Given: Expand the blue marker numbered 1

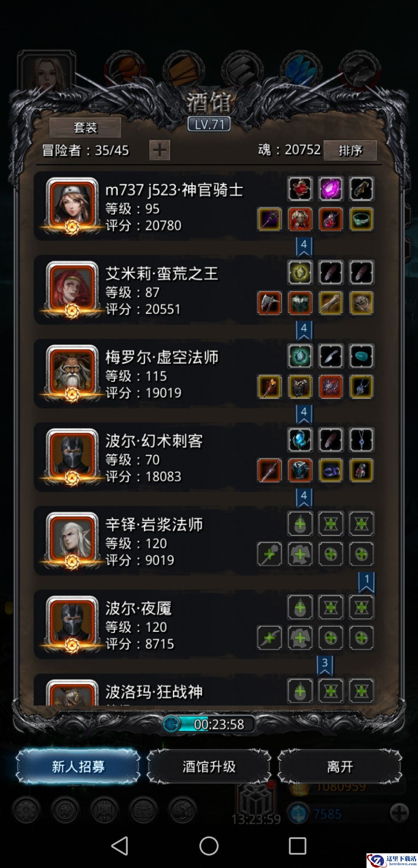Looking at the screenshot, I should point(367,583).
